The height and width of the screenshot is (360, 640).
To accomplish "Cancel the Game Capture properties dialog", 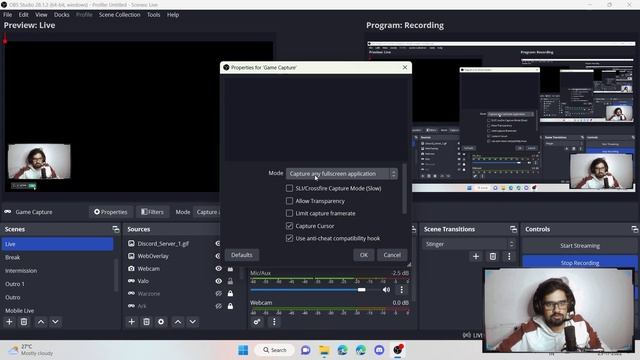I will click(392, 255).
